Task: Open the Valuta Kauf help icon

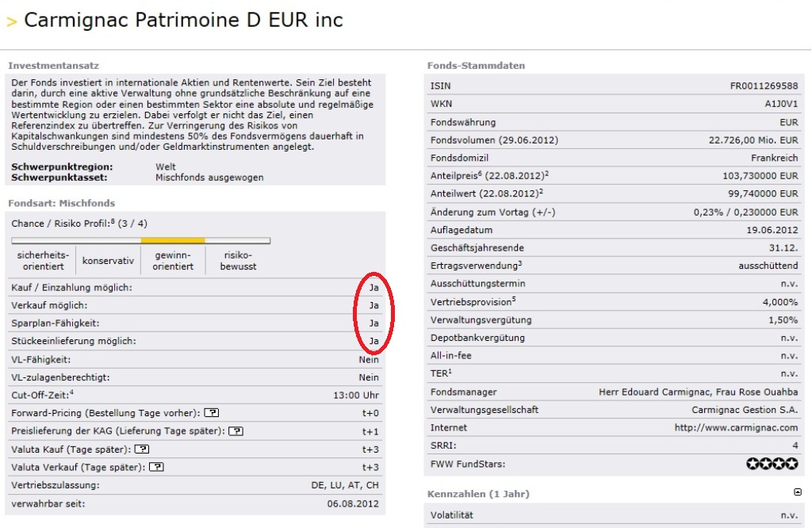Action: 141,450
